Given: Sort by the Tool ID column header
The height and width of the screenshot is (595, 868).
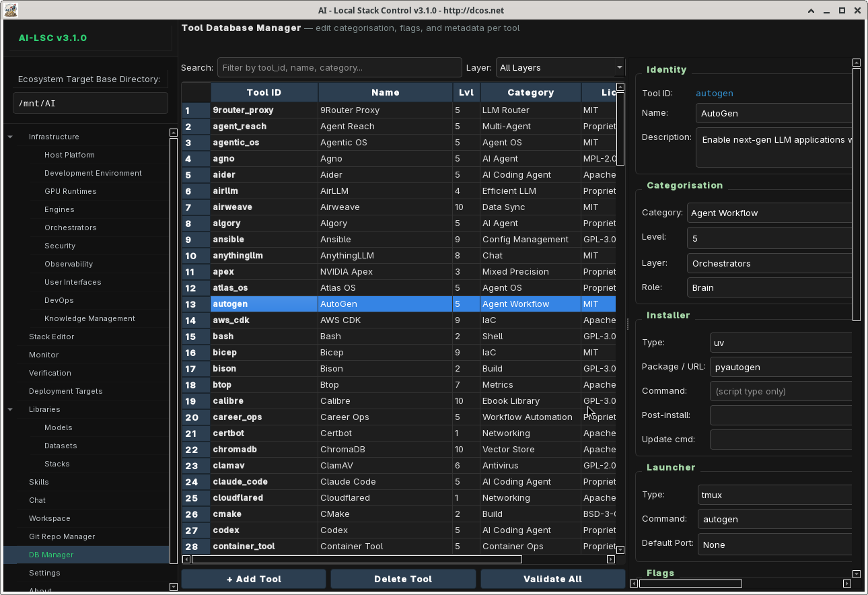Looking at the screenshot, I should click(264, 93).
